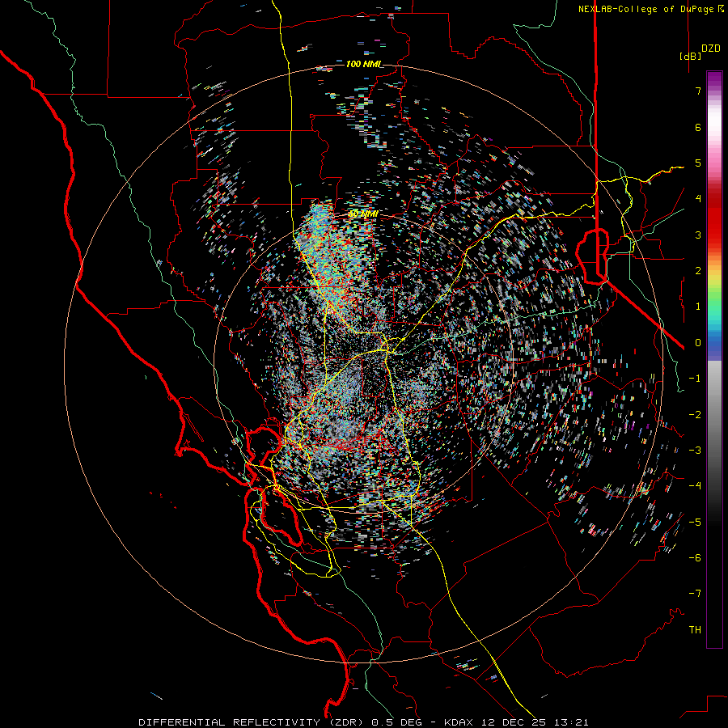
Task: Click the 0.5 DEG elevation text
Action: click(x=396, y=722)
